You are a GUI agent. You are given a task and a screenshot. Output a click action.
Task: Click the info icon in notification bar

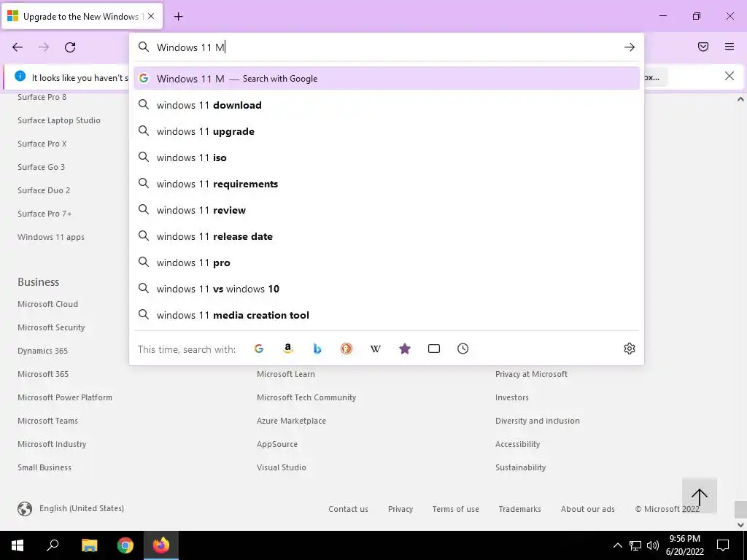point(20,76)
